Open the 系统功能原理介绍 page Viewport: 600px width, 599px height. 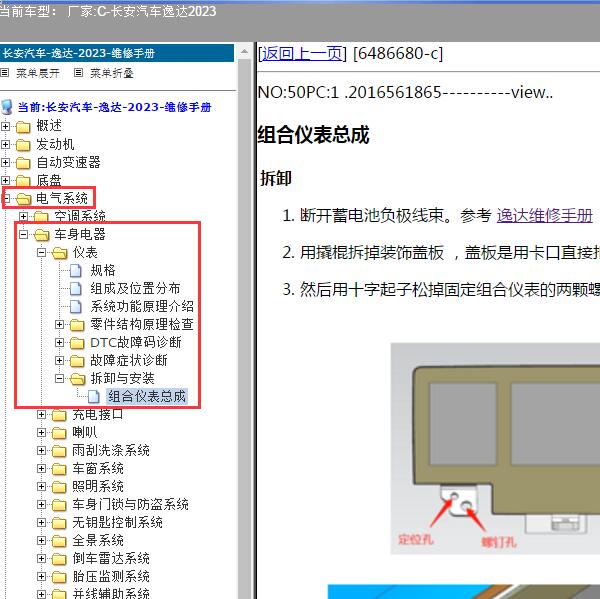point(142,306)
